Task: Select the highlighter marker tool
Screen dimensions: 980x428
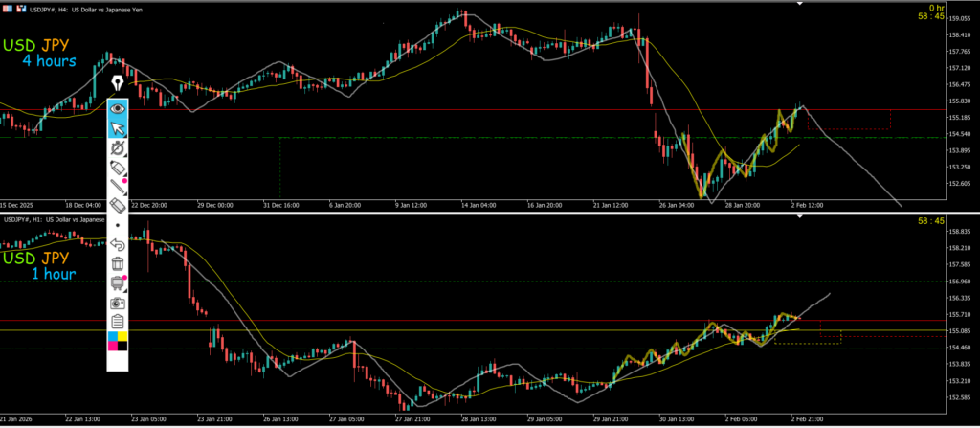Action: coord(118,168)
